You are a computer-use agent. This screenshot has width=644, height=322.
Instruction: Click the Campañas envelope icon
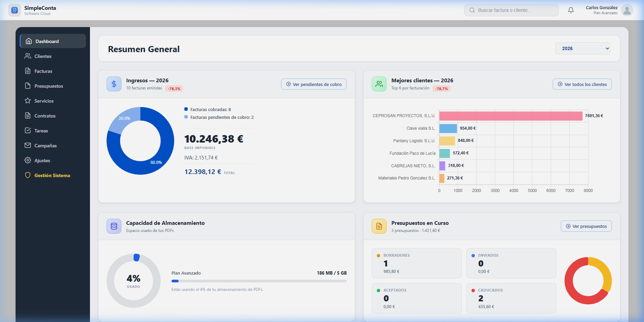point(28,145)
